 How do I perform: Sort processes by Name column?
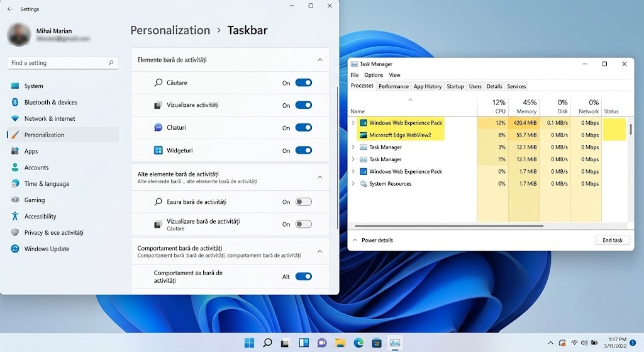pyautogui.click(x=413, y=106)
